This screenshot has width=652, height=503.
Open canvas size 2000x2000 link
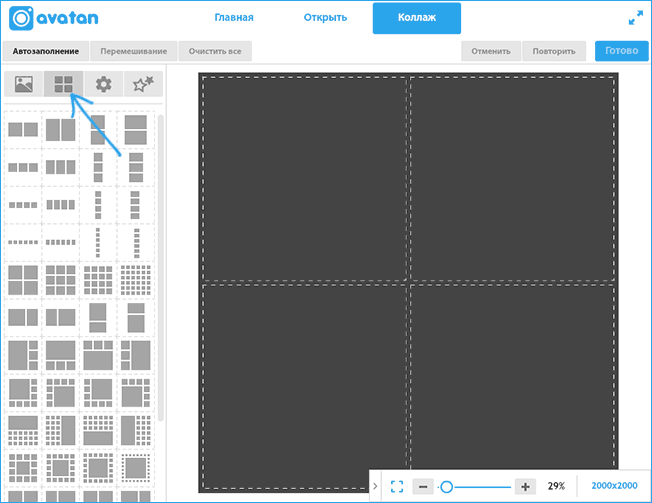point(614,486)
